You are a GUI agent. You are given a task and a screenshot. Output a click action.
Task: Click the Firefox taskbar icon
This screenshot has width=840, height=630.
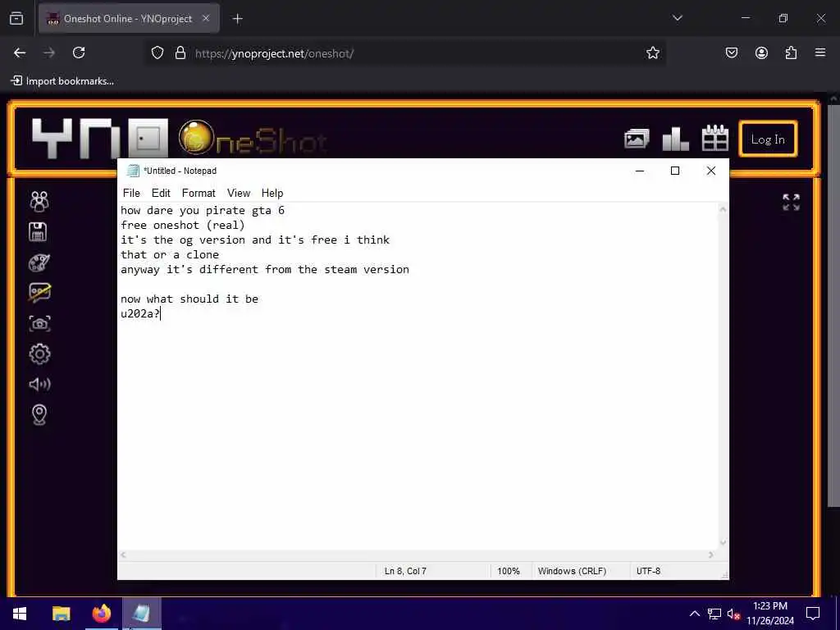101,614
